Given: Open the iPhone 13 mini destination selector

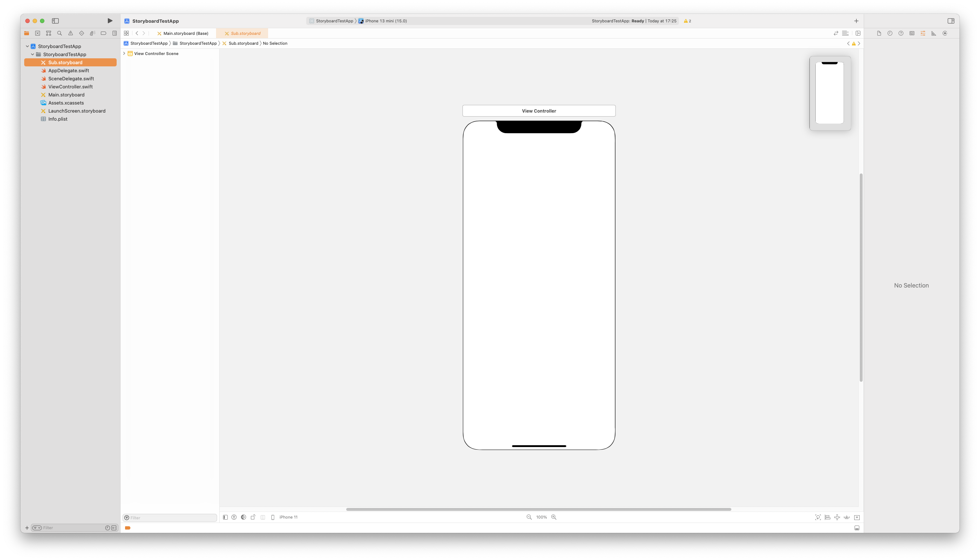Looking at the screenshot, I should click(385, 21).
